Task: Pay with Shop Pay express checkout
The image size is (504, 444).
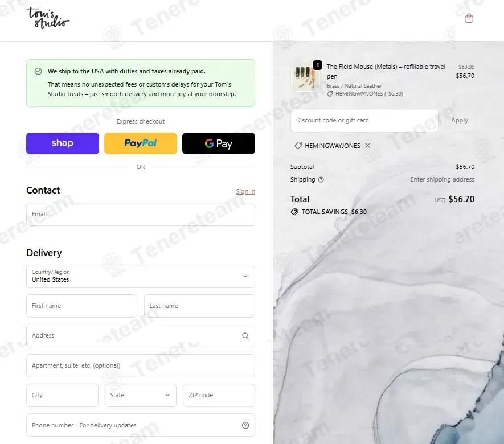Action: click(x=63, y=143)
